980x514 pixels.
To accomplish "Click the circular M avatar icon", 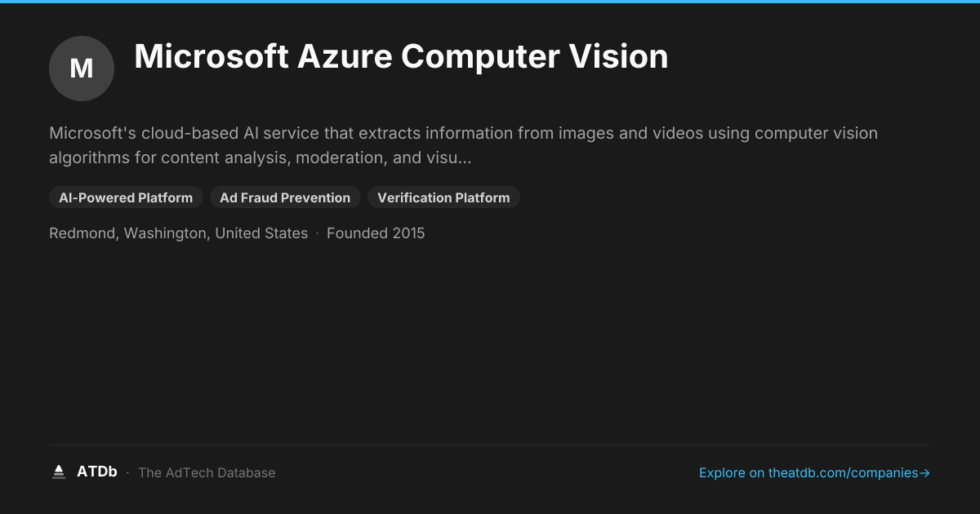I will tap(82, 69).
